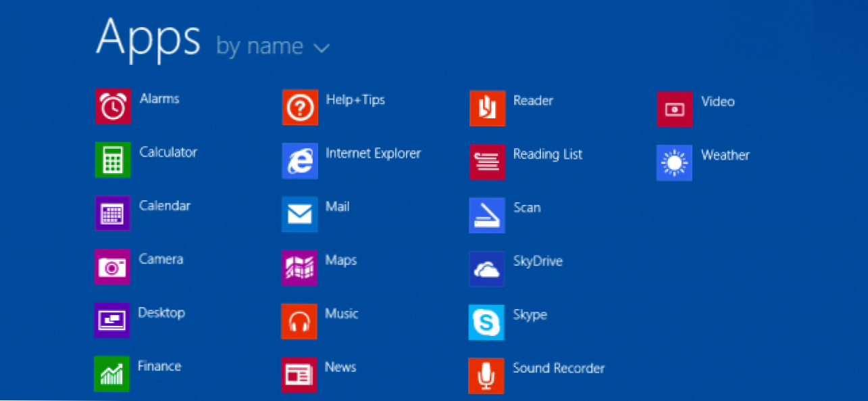Launch the green Calculator tile

point(113,160)
